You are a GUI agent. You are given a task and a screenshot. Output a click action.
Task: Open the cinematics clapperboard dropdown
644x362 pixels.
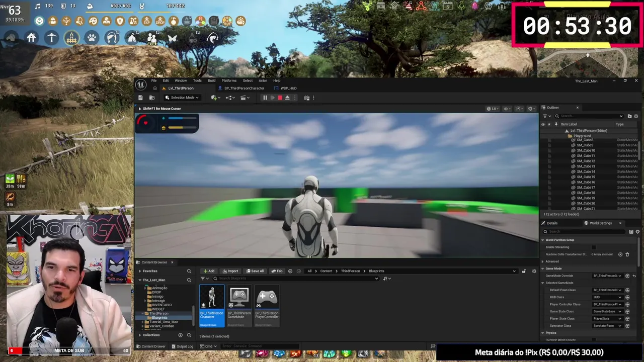click(245, 98)
